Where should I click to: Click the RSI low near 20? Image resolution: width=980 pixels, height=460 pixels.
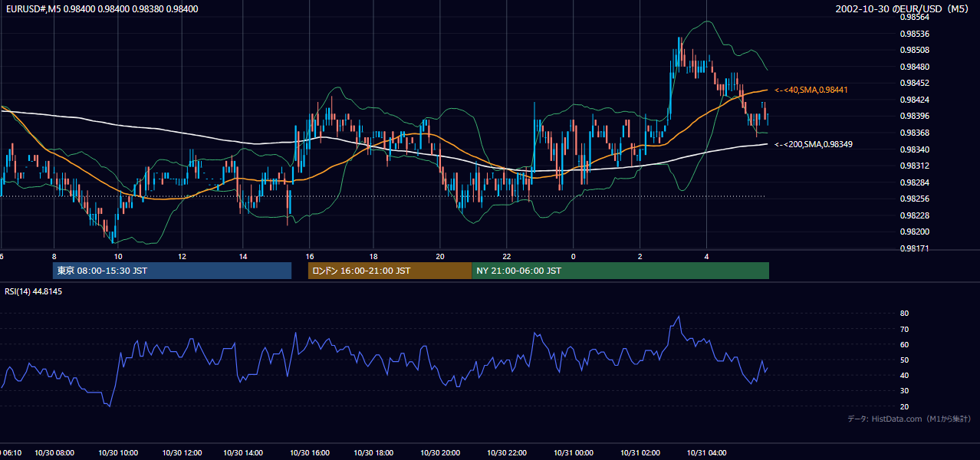click(x=109, y=405)
